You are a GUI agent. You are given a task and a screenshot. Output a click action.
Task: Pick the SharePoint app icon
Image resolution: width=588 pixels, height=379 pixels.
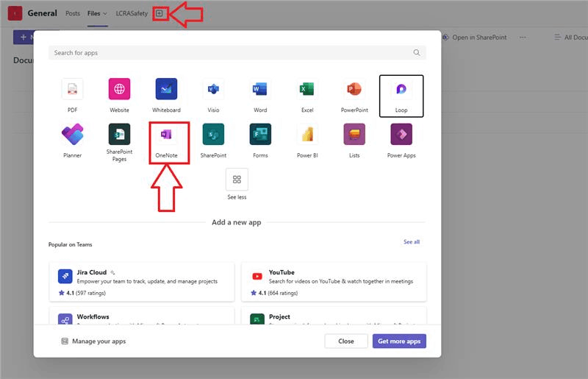point(213,134)
